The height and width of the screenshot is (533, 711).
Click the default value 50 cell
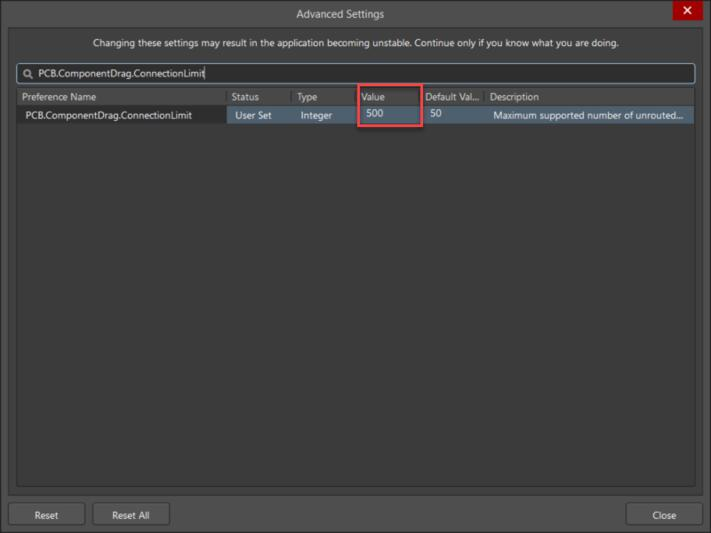tap(453, 114)
